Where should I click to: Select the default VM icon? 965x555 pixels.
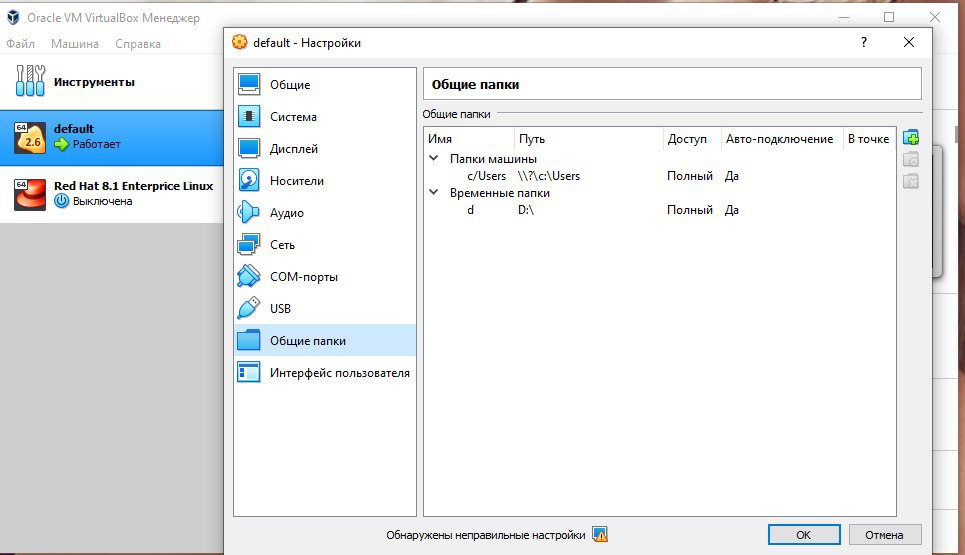(x=30, y=137)
